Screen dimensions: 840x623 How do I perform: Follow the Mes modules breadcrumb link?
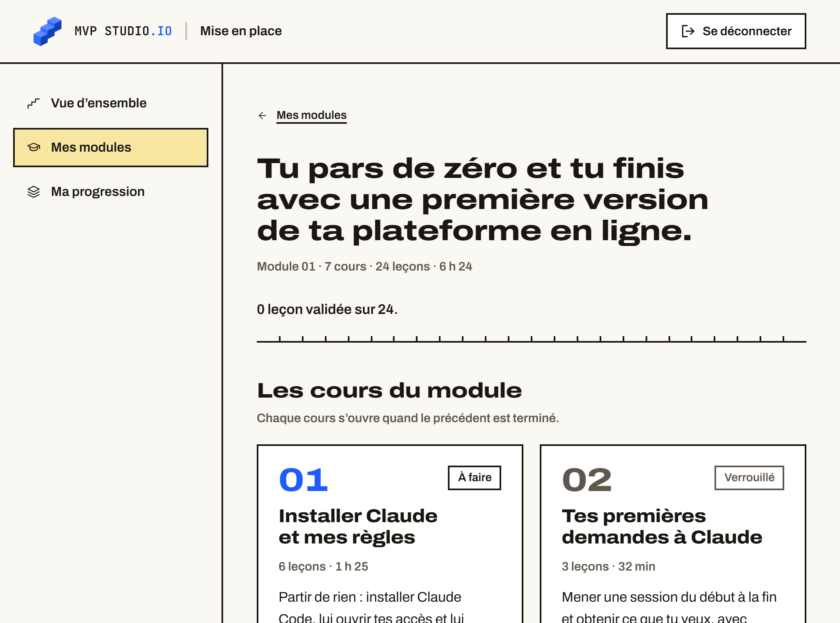point(311,116)
